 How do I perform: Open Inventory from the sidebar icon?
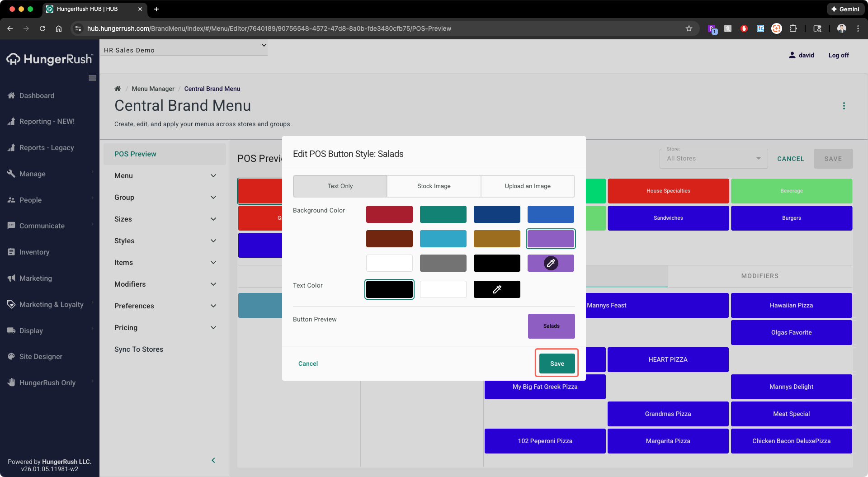(11, 252)
